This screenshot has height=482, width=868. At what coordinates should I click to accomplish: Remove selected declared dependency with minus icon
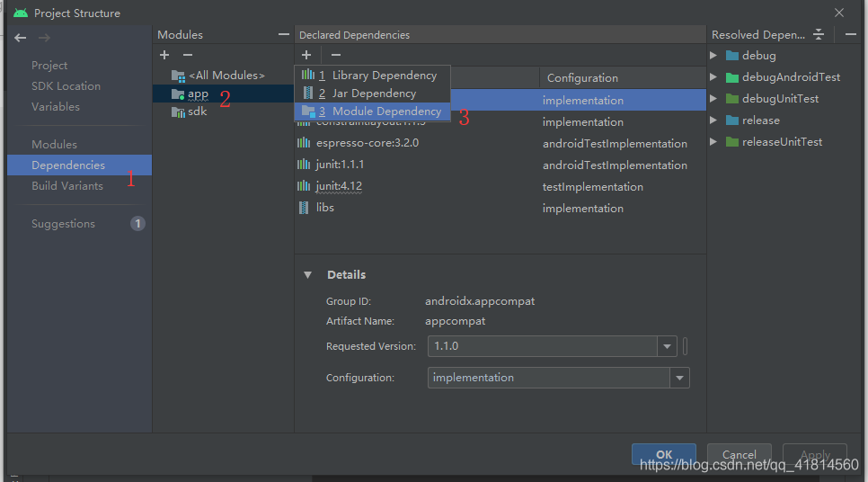(336, 55)
